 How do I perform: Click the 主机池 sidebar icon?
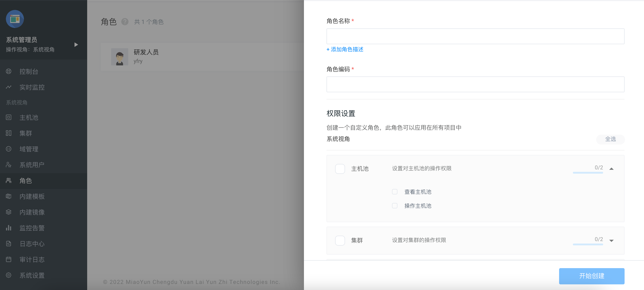click(9, 117)
